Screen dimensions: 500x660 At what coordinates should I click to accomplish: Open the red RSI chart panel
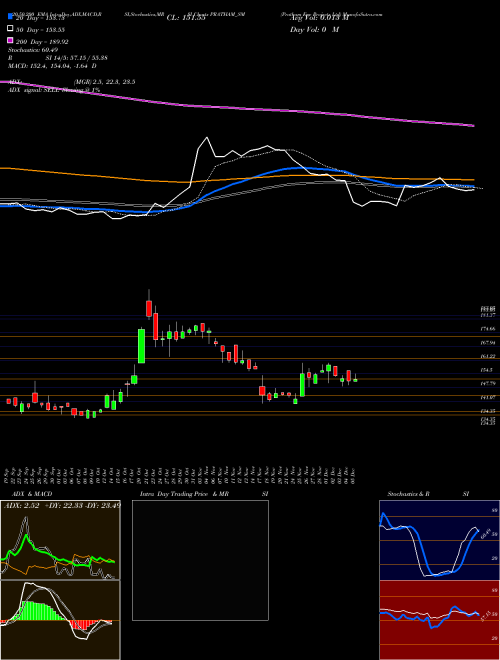pos(439,620)
